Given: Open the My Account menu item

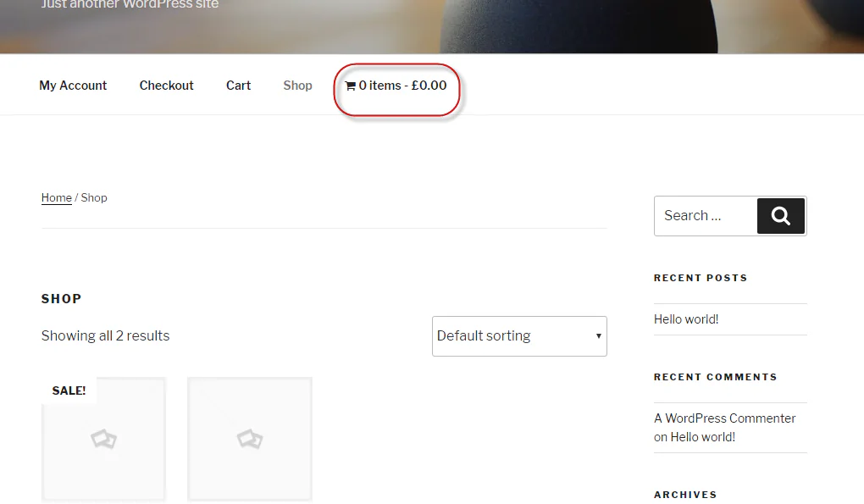Looking at the screenshot, I should (73, 85).
